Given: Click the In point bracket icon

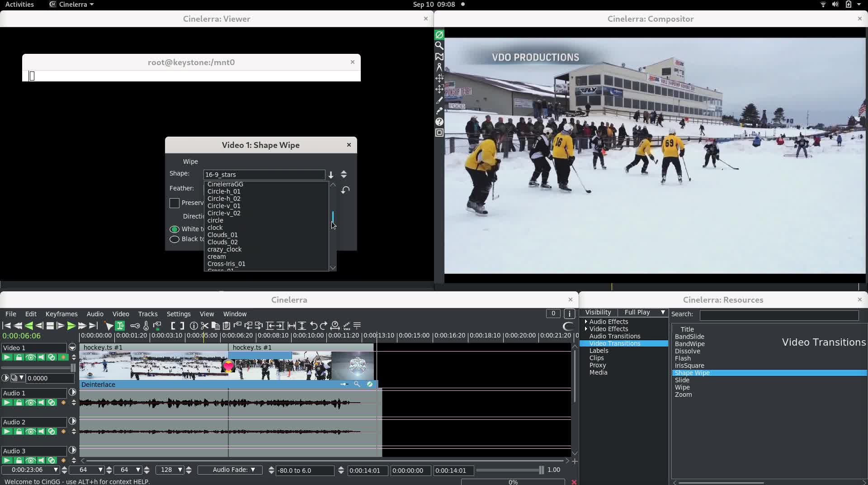Looking at the screenshot, I should pos(173,326).
